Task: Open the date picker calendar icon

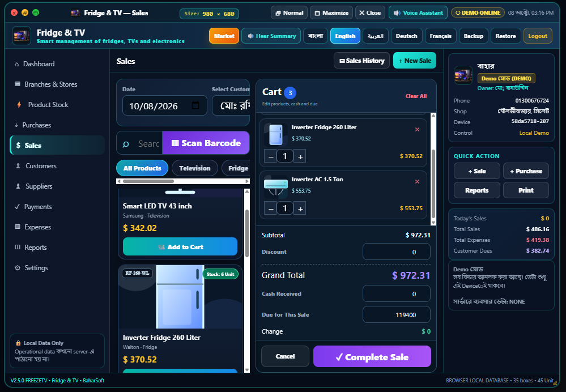Action: [x=195, y=105]
